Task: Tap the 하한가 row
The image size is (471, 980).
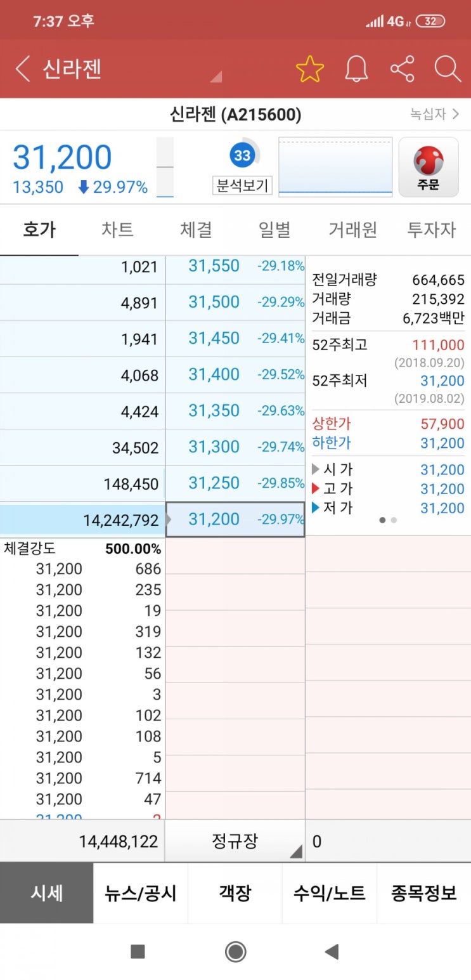Action: pos(388,443)
